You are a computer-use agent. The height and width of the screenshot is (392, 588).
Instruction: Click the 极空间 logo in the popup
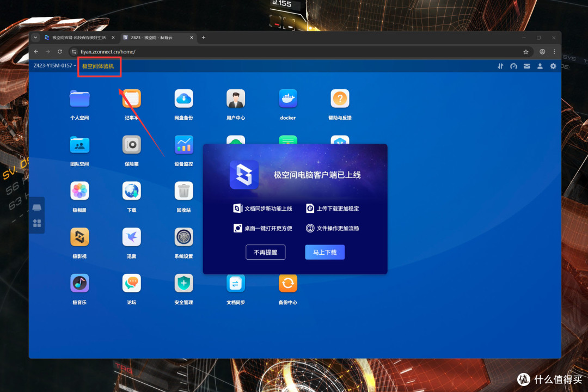coord(244,175)
